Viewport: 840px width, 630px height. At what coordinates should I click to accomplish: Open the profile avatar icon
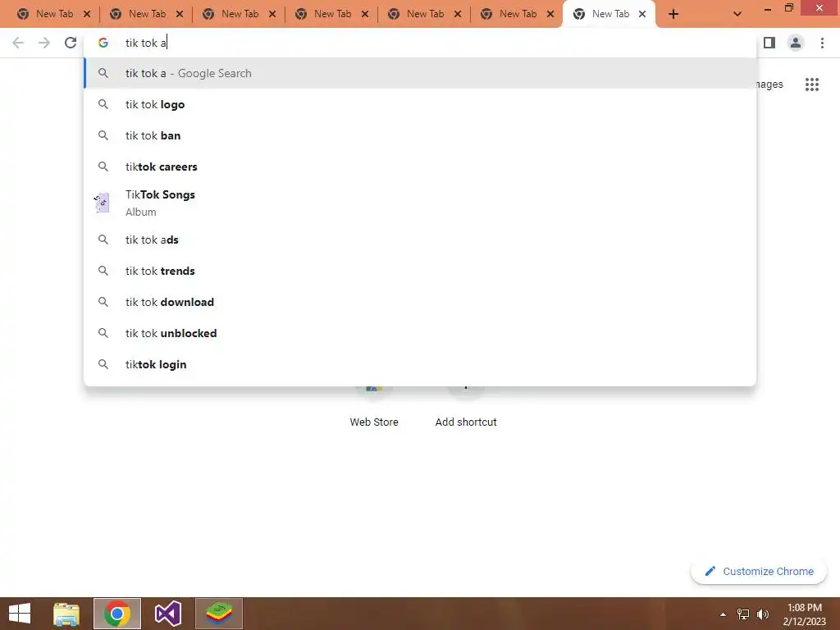796,43
